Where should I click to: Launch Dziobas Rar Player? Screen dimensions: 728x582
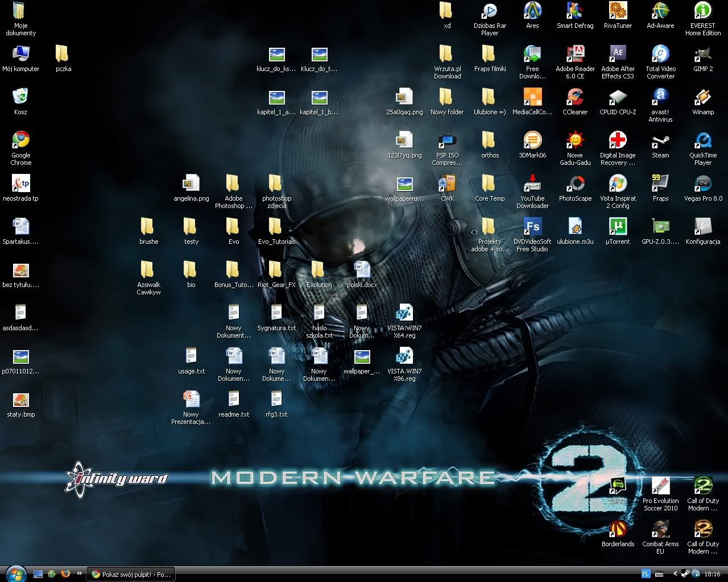point(490,18)
